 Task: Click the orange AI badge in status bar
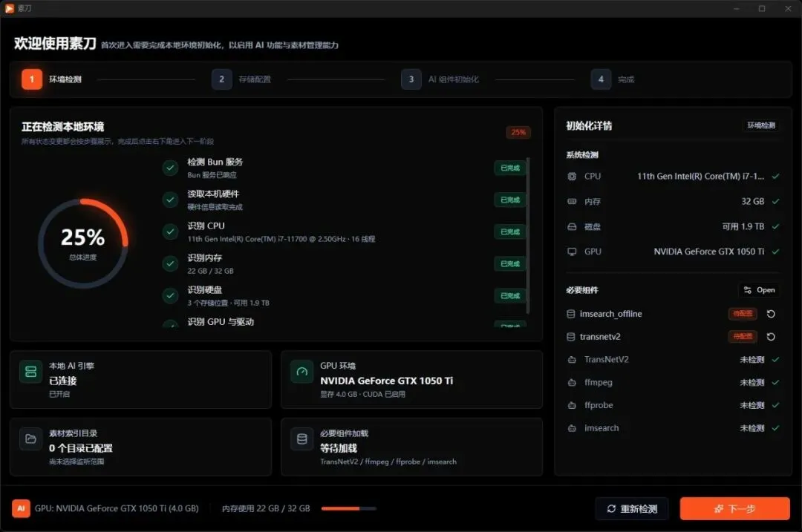(x=21, y=508)
